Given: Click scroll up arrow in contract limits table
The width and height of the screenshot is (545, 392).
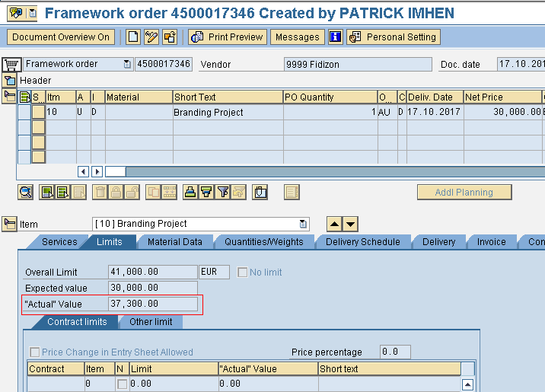Looking at the screenshot, I should [x=467, y=384].
